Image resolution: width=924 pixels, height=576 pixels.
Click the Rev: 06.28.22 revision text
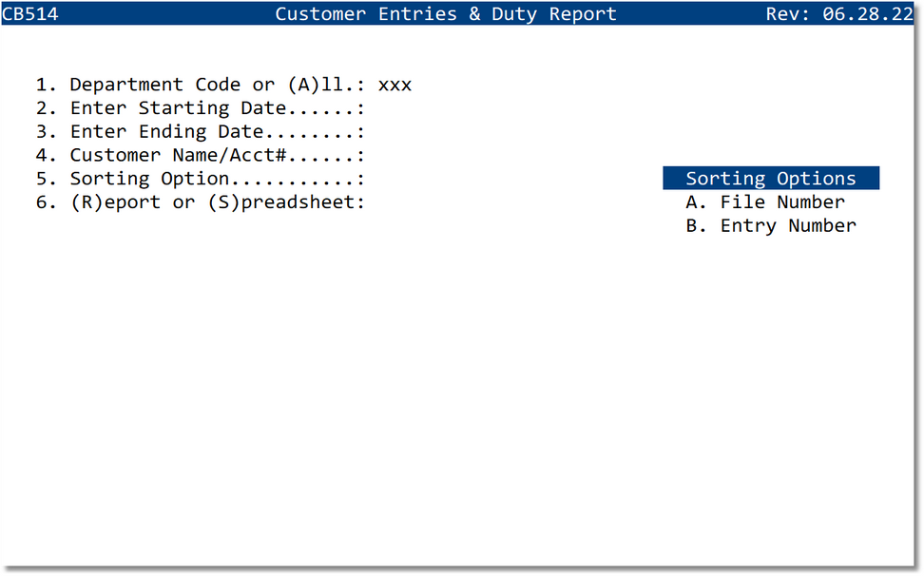[x=839, y=13]
